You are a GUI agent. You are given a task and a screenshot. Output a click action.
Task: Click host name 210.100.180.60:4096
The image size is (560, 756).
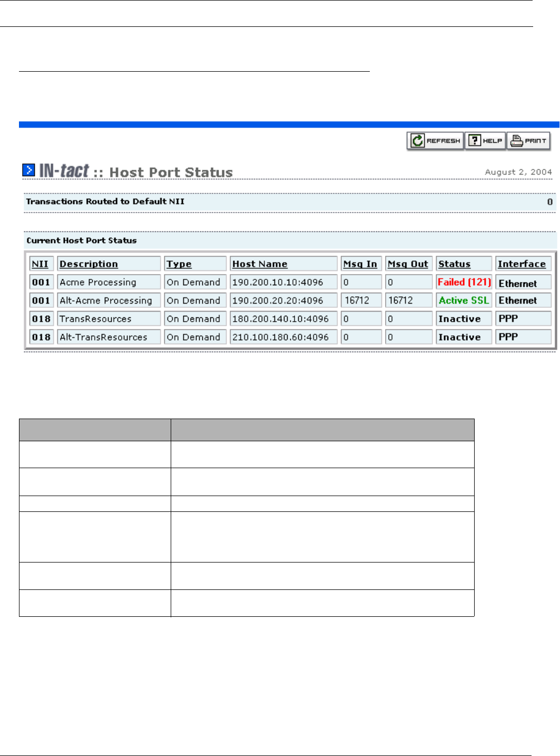[280, 337]
